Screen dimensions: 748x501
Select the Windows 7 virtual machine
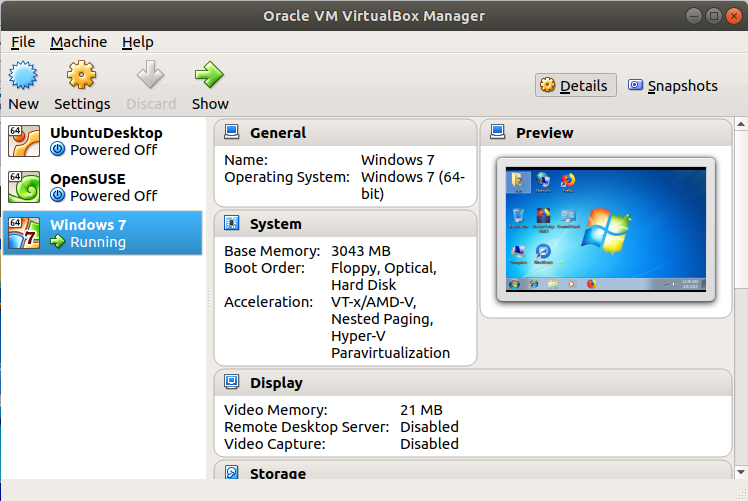click(103, 233)
